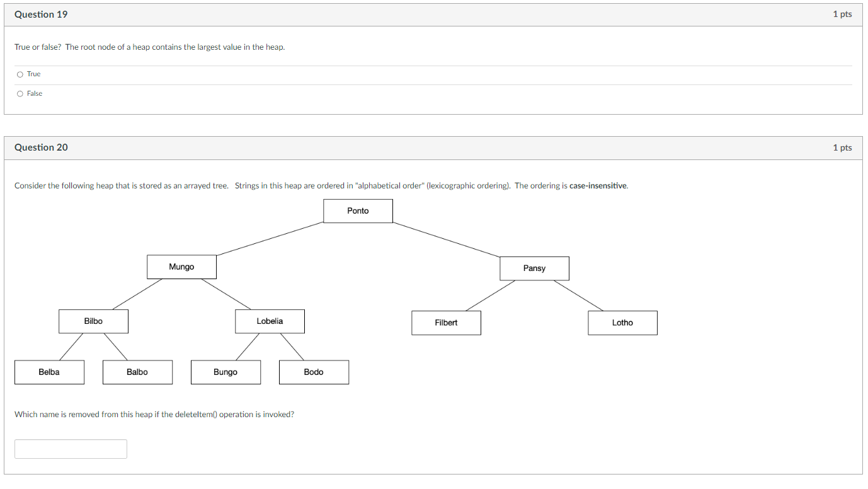
Task: Select the False radio button
Action: tap(20, 93)
